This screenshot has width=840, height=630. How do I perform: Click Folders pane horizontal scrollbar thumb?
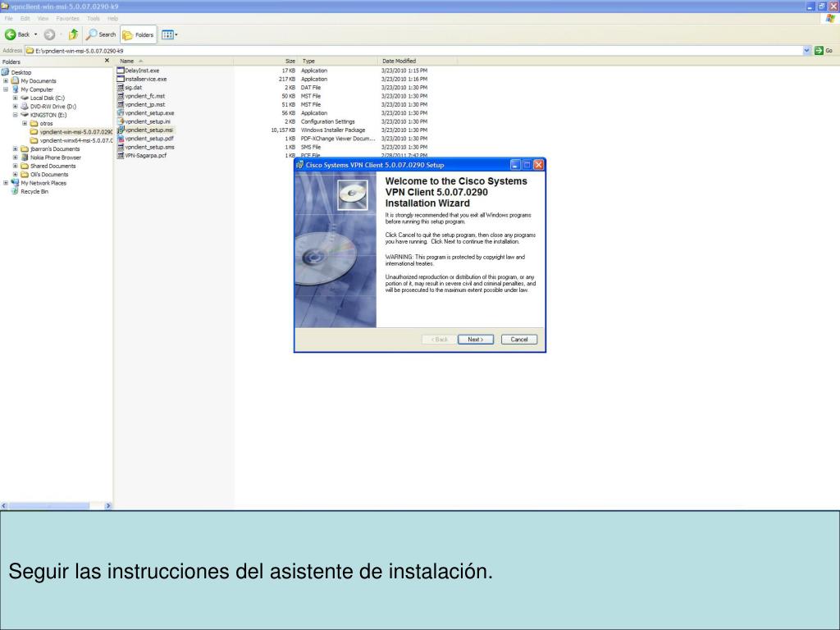point(49,505)
